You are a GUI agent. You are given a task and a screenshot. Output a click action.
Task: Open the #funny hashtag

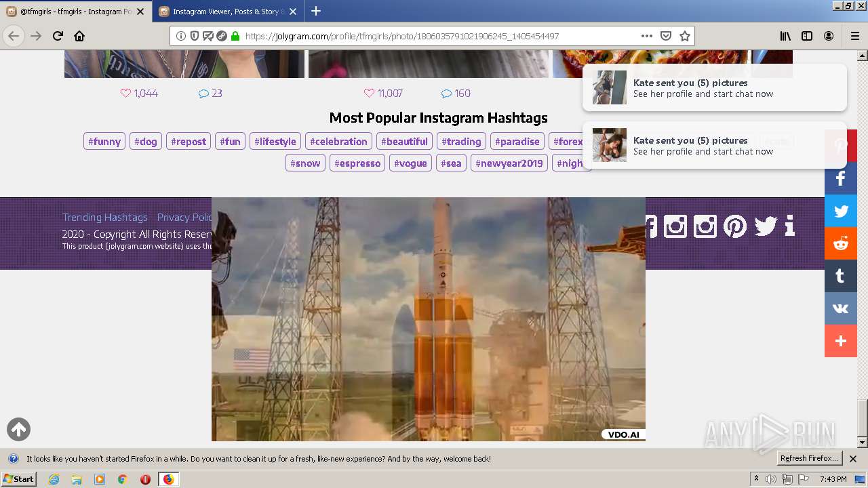point(104,142)
